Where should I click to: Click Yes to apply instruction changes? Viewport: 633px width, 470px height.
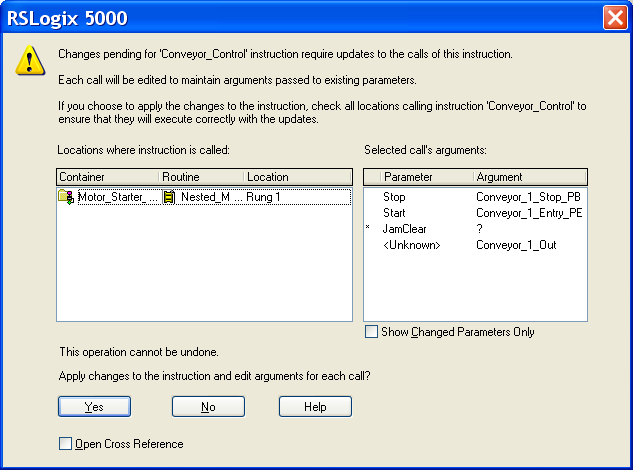[94, 407]
